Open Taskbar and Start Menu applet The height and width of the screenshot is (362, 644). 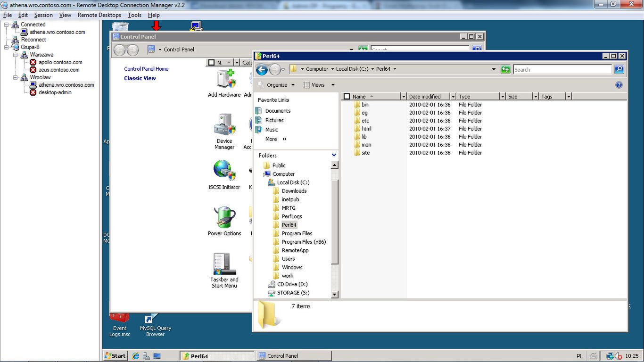[x=224, y=271]
